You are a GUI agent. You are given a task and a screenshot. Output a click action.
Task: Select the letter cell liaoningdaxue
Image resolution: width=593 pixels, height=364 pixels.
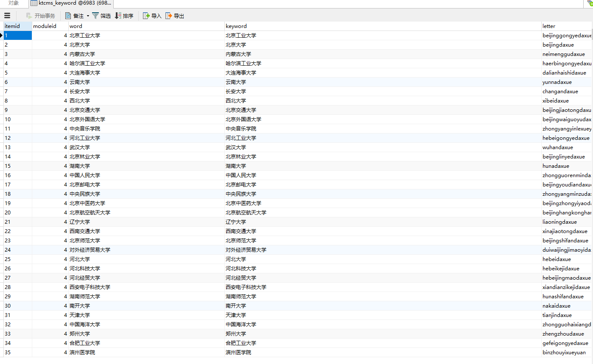tap(567, 222)
